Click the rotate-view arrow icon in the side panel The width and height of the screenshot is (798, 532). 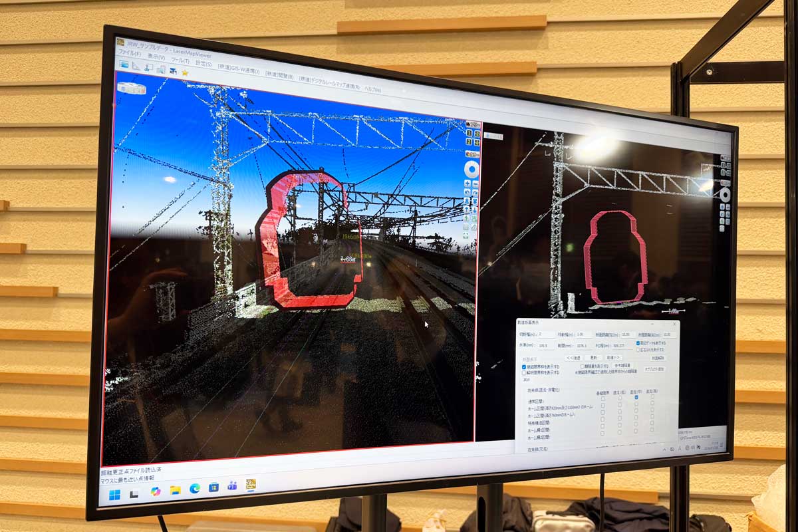click(x=467, y=192)
